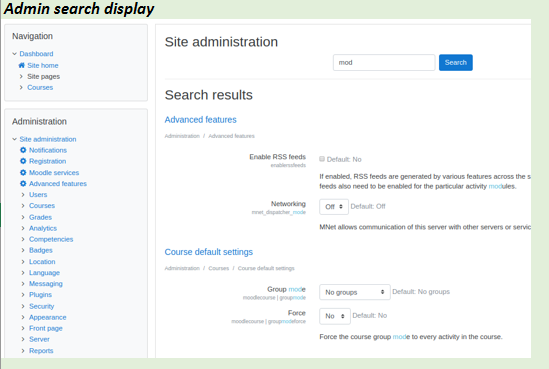The width and height of the screenshot is (549, 369).
Task: Select Language in the Administration tree
Action: click(44, 273)
